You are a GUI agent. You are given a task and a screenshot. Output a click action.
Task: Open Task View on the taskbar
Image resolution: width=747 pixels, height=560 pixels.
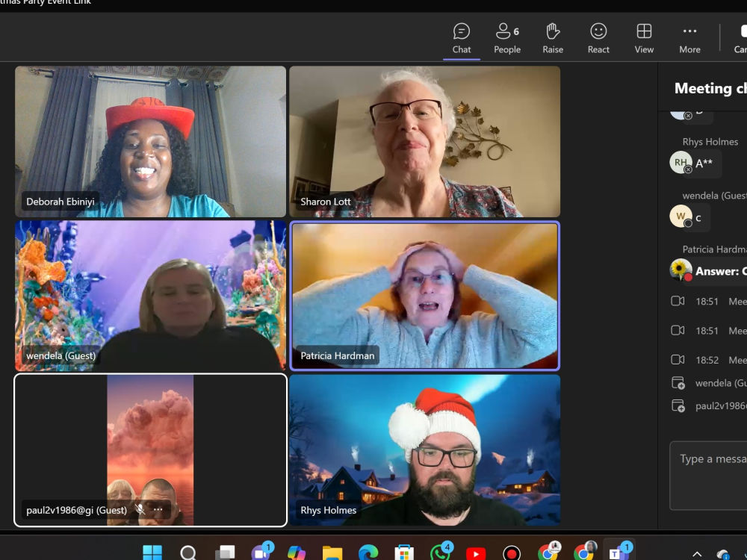(x=224, y=553)
